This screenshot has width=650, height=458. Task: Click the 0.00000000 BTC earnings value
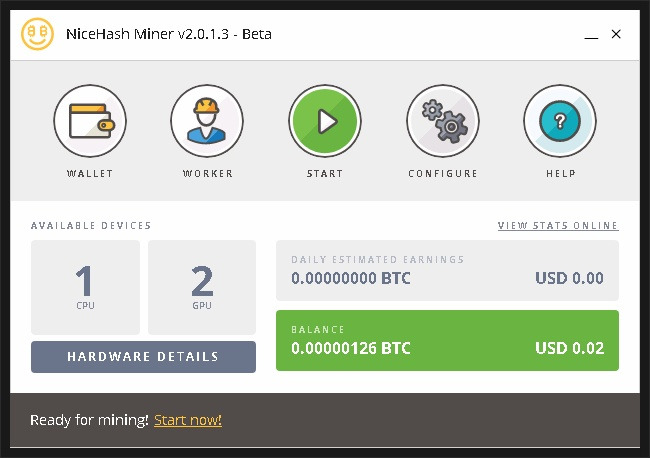pos(351,278)
